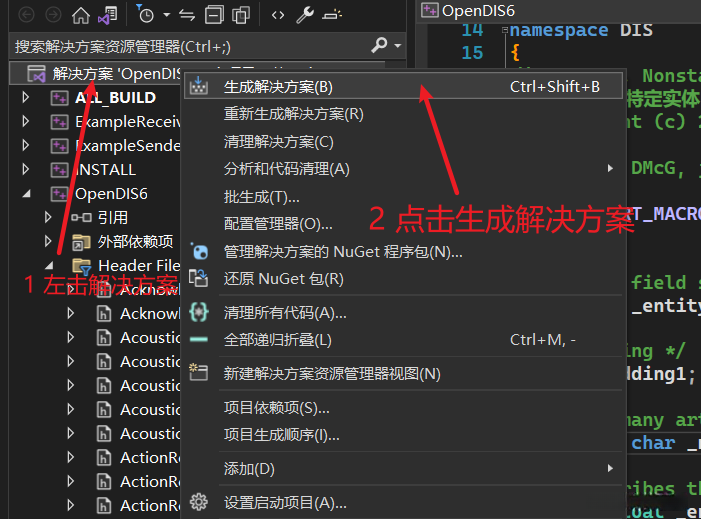Open dropdown arrow next to clock filter icon

point(167,15)
